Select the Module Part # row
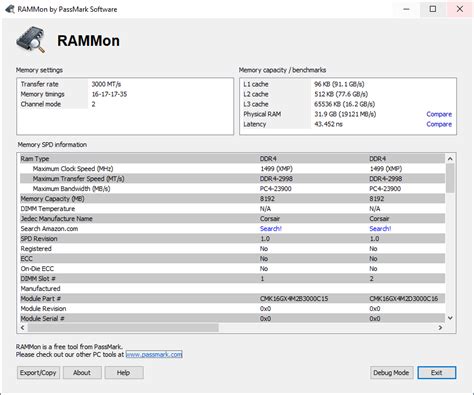This screenshot has width=474, height=395. 232,299
